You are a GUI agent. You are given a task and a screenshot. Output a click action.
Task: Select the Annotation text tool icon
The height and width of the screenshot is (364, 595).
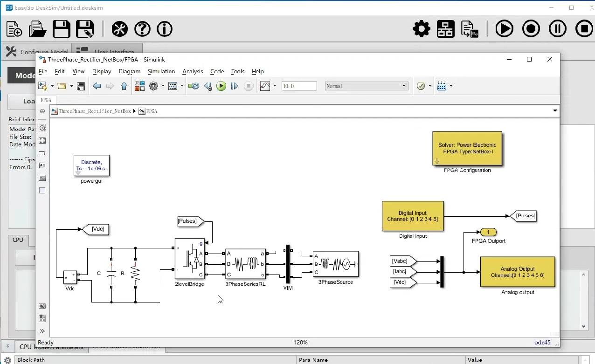[42, 165]
